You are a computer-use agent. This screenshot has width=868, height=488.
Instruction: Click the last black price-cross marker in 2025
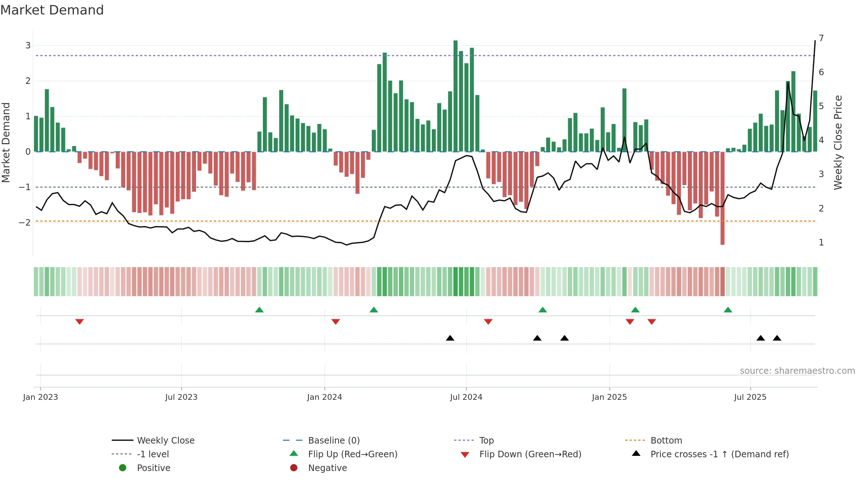(777, 338)
